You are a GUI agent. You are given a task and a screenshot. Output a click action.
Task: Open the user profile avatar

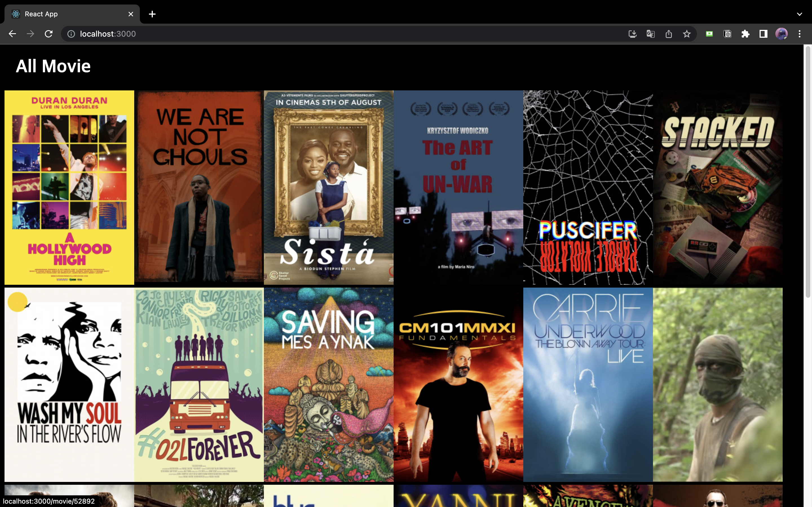[x=782, y=34]
